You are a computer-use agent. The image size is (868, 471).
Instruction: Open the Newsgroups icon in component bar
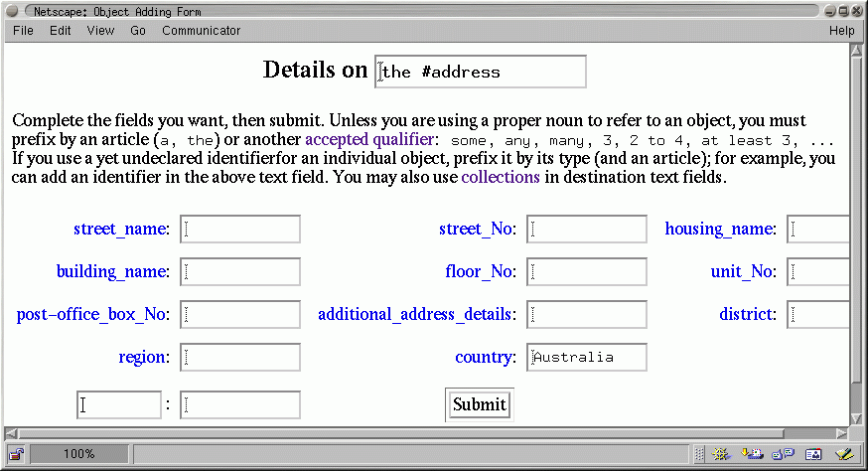(783, 454)
